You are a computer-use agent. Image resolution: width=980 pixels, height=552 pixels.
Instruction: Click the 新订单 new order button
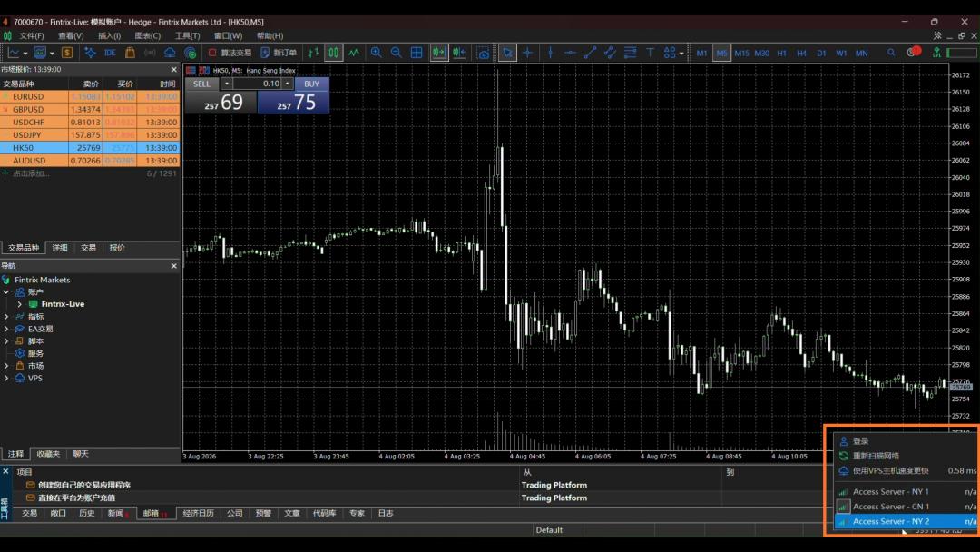279,54
